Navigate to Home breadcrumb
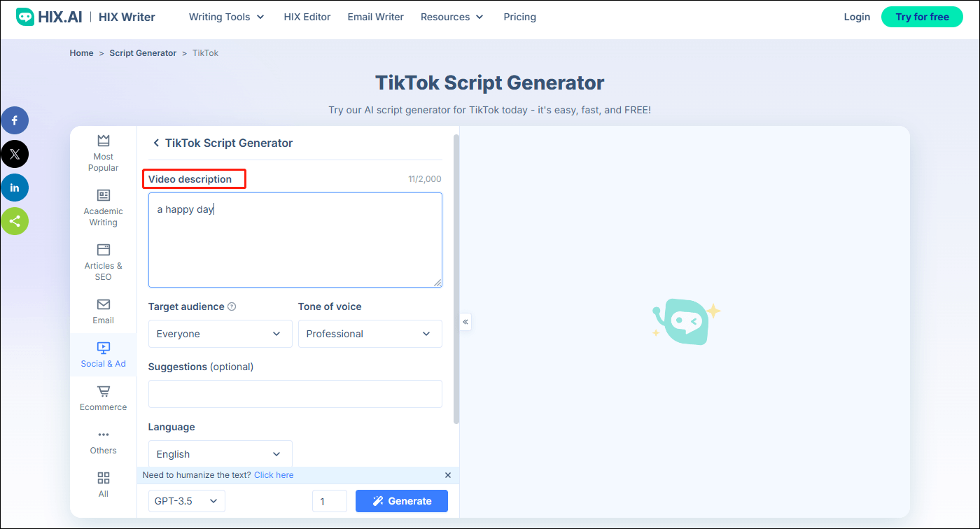The height and width of the screenshot is (529, 980). [x=81, y=53]
